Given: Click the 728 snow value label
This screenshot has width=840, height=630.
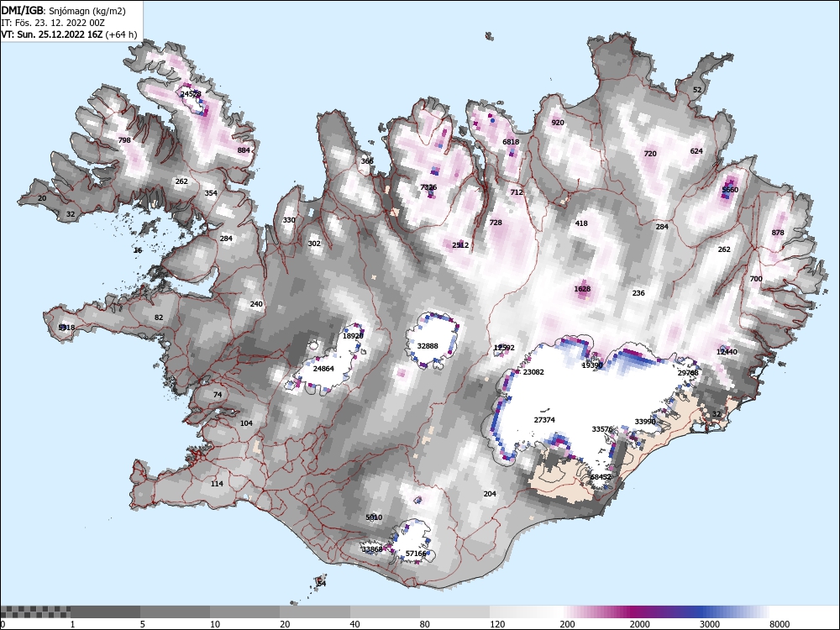Looking at the screenshot, I should click(x=496, y=223).
